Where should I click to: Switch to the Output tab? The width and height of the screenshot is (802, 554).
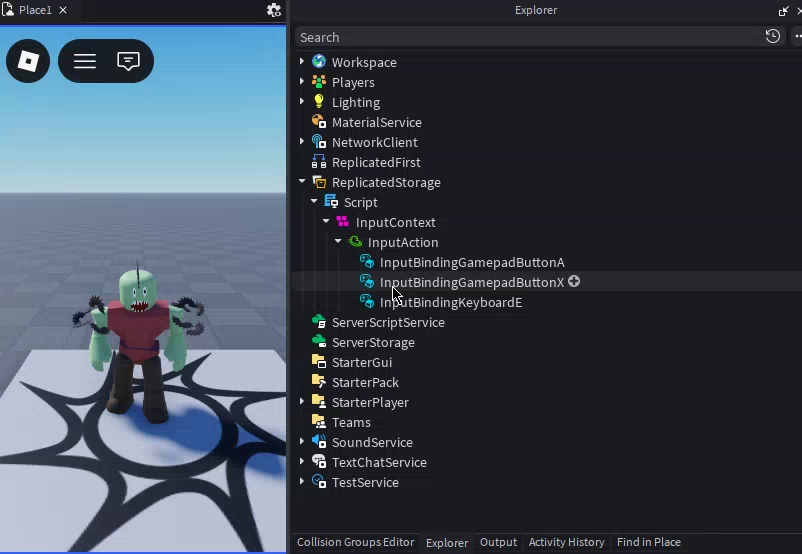point(498,542)
